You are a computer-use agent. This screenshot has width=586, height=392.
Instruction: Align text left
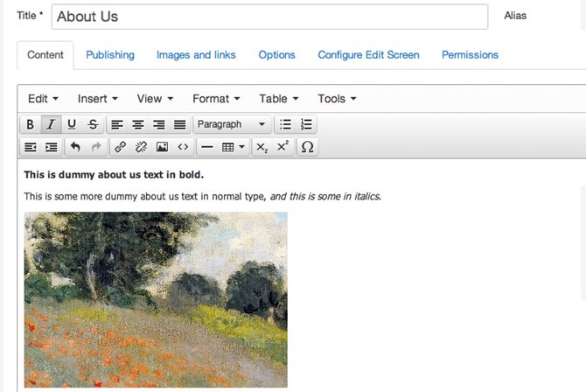117,124
